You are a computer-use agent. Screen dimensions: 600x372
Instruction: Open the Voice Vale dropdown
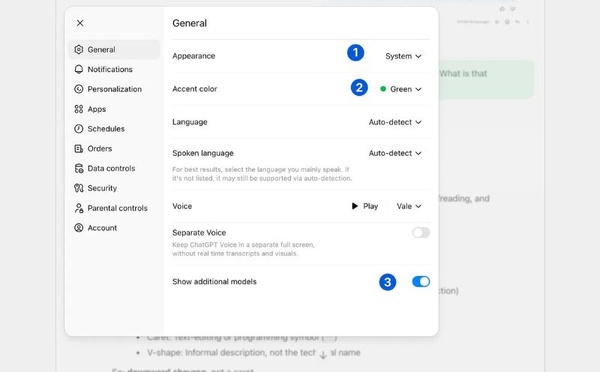(409, 206)
